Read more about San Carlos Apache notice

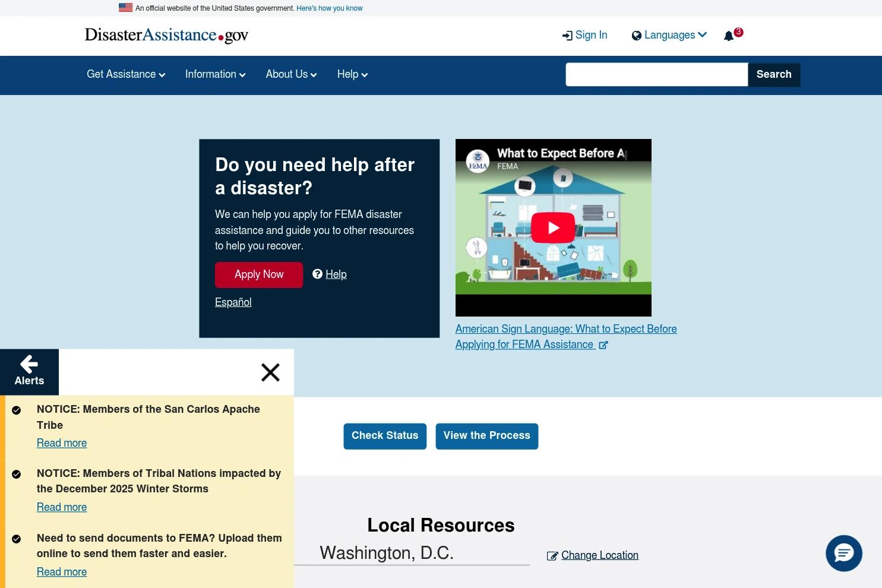pos(62,443)
